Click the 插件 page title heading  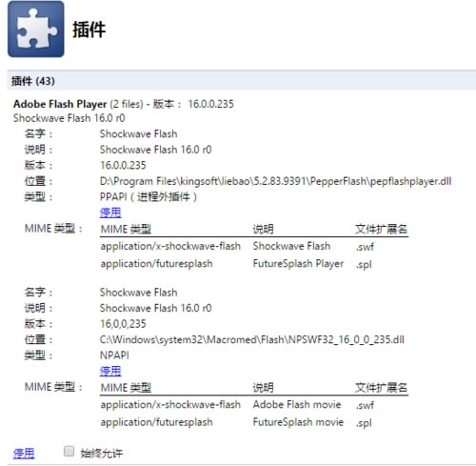coord(89,30)
